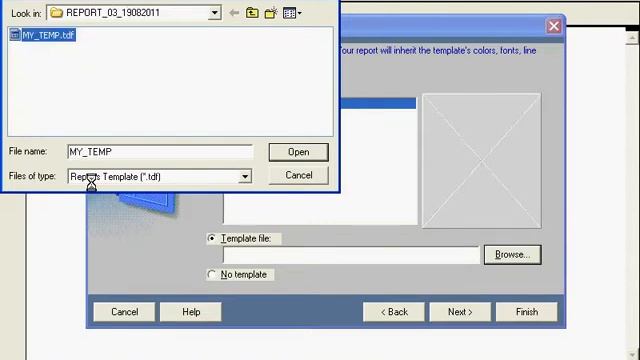Open wizard Help
This screenshot has width=640, height=360.
click(191, 312)
